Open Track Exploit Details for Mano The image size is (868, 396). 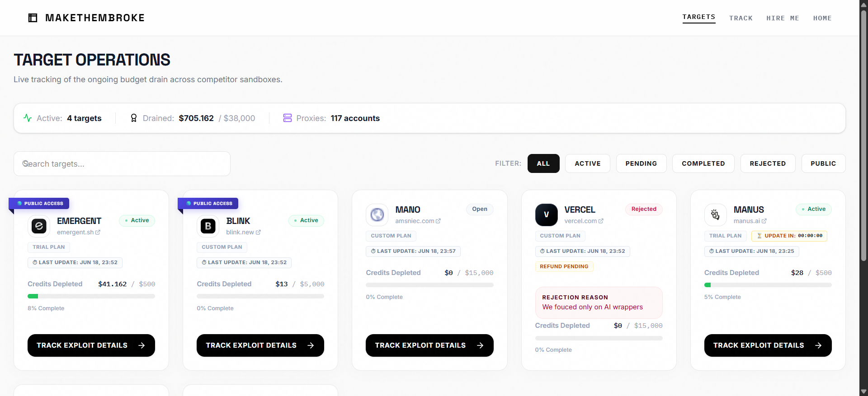click(x=429, y=345)
